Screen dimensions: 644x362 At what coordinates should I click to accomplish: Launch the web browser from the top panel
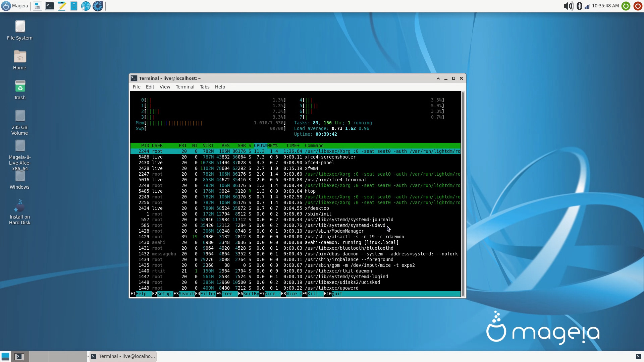point(86,6)
